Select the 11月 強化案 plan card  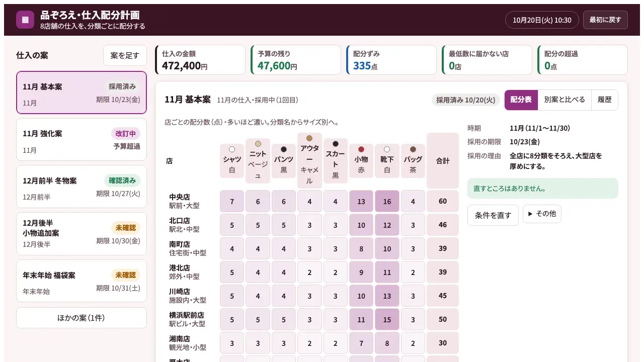tap(82, 140)
